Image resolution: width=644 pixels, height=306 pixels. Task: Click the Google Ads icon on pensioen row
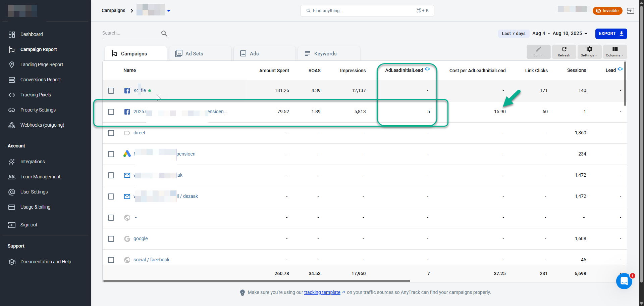127,154
